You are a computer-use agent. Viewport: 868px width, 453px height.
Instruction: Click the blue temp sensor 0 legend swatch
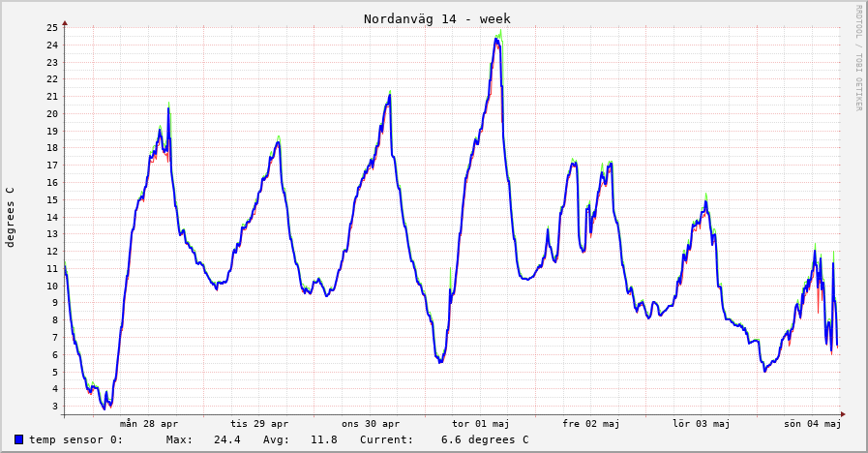click(x=18, y=439)
